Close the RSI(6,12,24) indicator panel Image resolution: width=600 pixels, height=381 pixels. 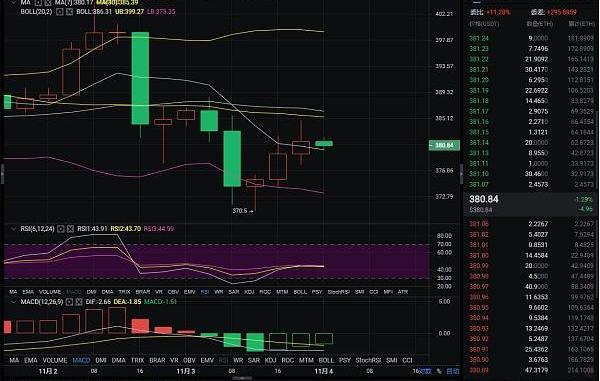(70, 229)
